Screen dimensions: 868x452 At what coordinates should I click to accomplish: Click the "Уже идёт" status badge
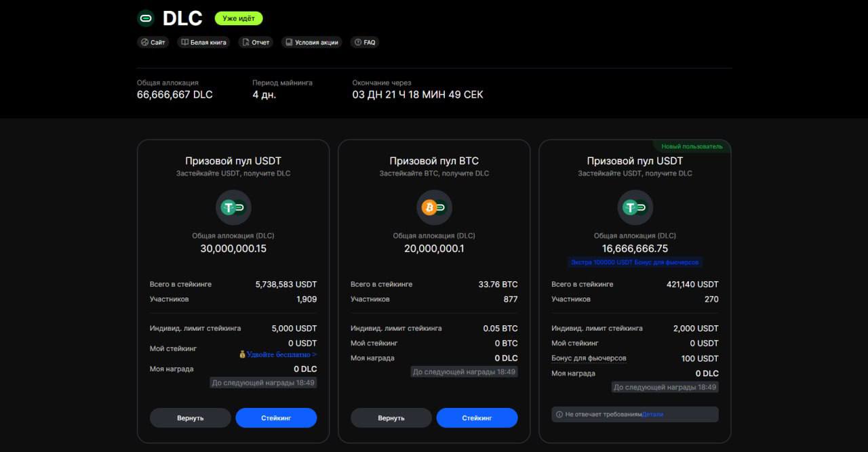(239, 18)
